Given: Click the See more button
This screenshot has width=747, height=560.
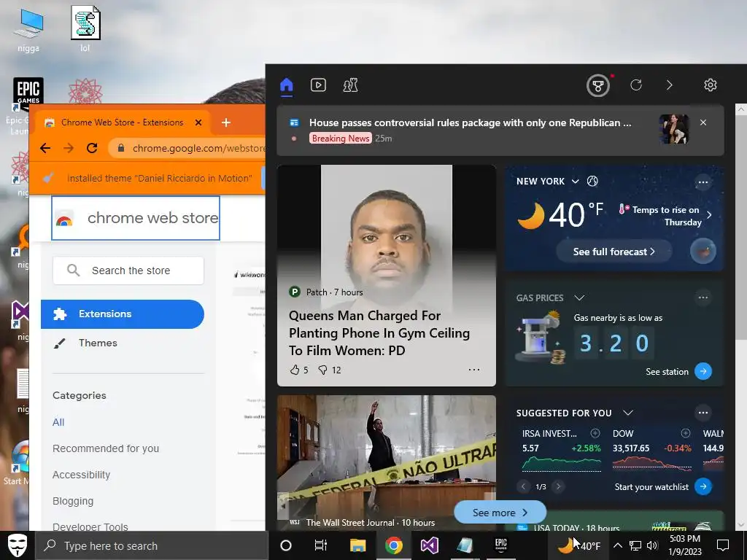Looking at the screenshot, I should click(x=500, y=513).
